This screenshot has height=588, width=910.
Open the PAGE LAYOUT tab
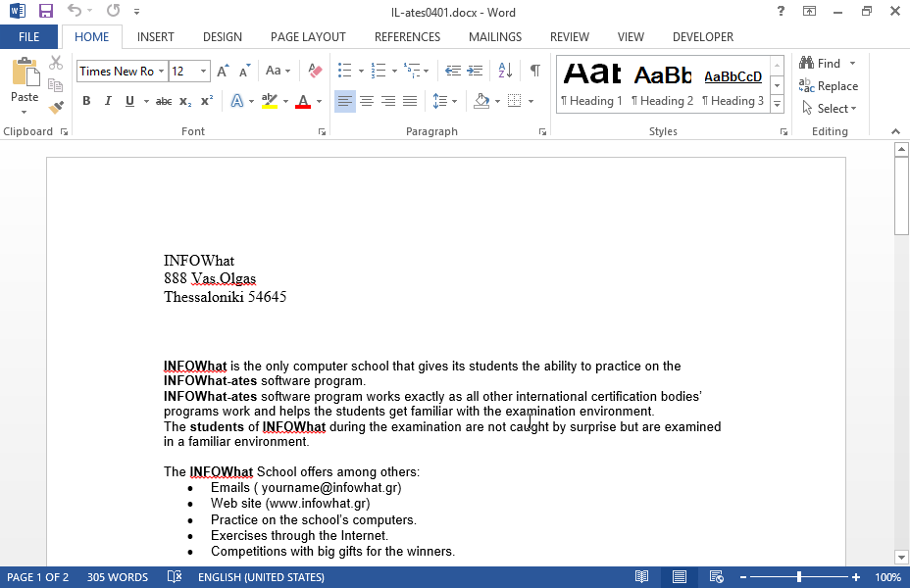click(x=308, y=37)
